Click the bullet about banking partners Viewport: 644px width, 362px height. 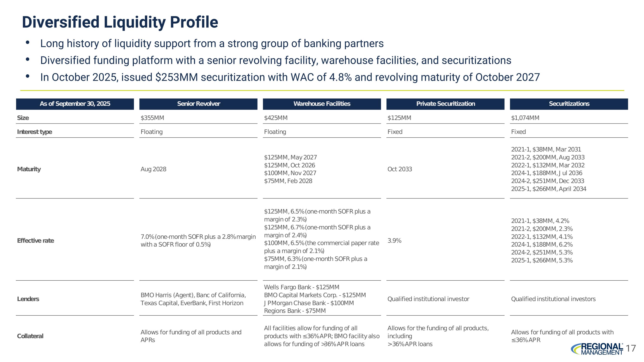click(x=212, y=44)
